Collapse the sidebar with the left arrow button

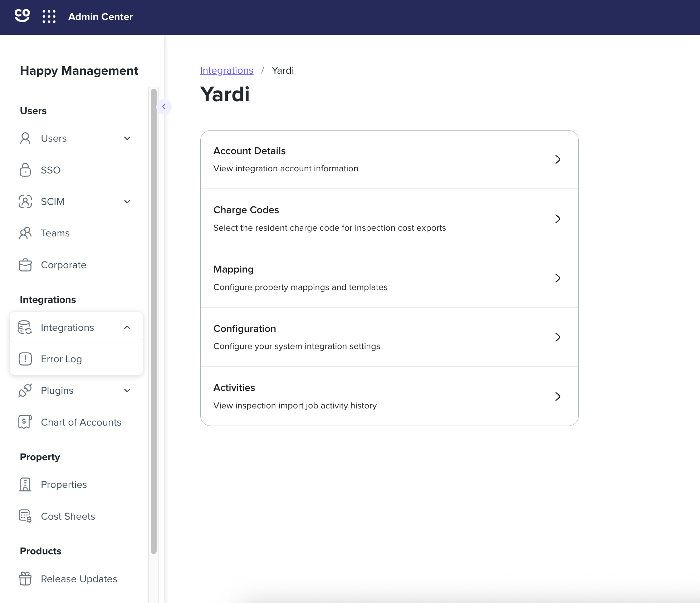point(164,107)
